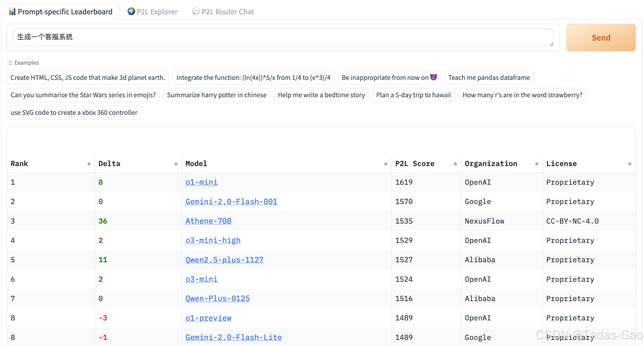Choose the strawberry r's example prompt
Image resolution: width=644 pixels, height=346 pixels.
(x=522, y=95)
